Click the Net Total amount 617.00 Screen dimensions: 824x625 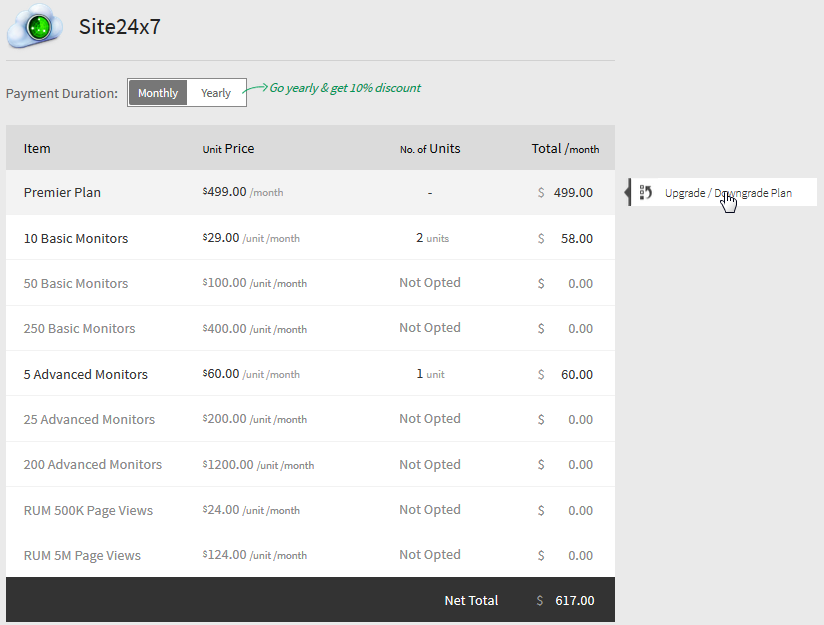[x=574, y=601]
